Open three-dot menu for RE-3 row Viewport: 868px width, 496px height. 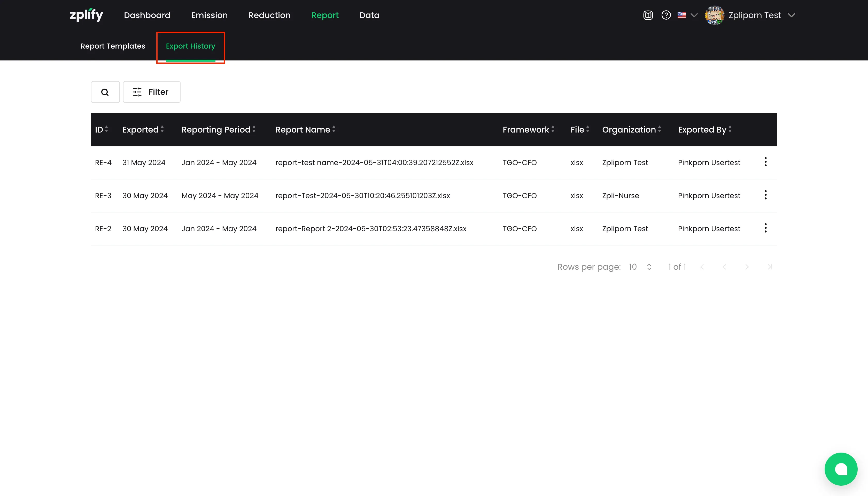click(765, 195)
